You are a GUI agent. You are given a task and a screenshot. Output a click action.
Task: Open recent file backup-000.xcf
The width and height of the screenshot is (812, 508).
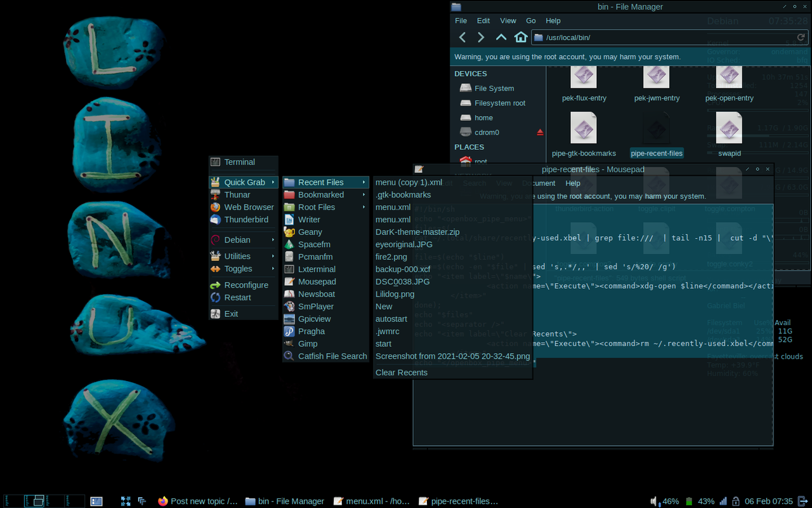tap(452, 269)
